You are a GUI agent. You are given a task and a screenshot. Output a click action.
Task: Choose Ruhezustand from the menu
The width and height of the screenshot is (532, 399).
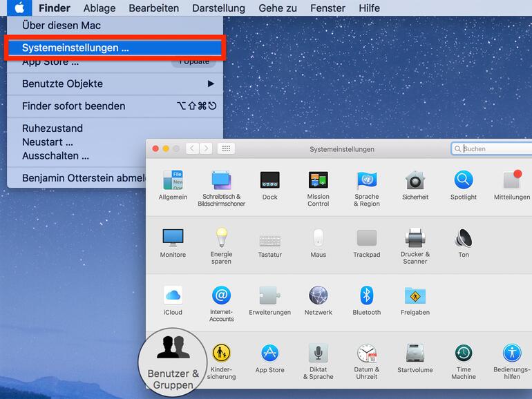(115, 128)
